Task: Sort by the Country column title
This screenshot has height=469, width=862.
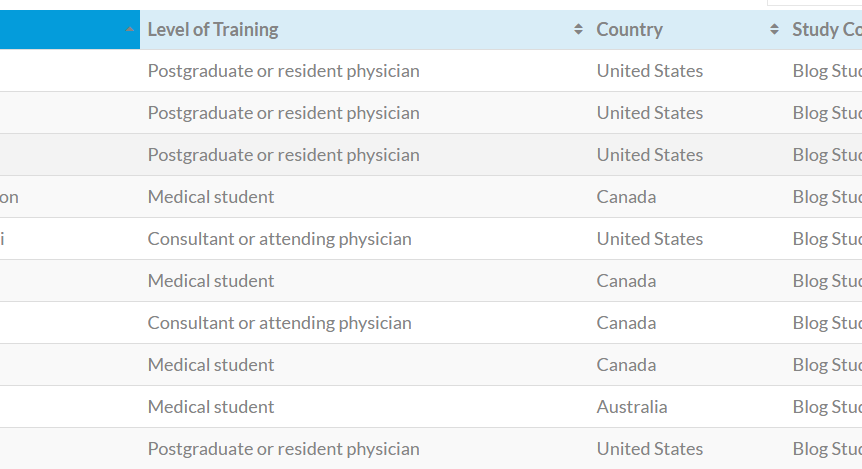Action: coord(629,30)
